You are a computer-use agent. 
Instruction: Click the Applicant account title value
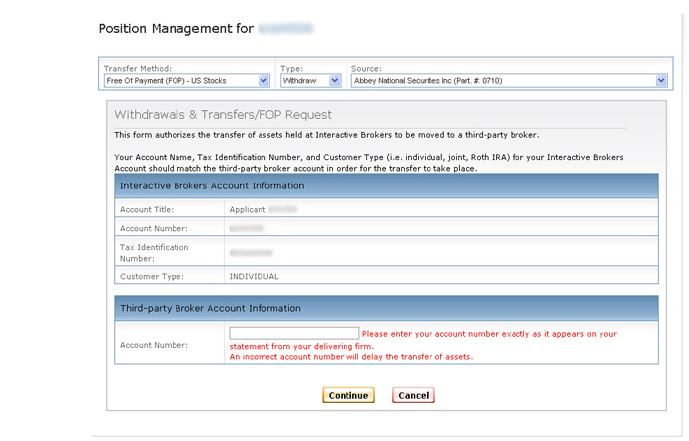click(250, 209)
